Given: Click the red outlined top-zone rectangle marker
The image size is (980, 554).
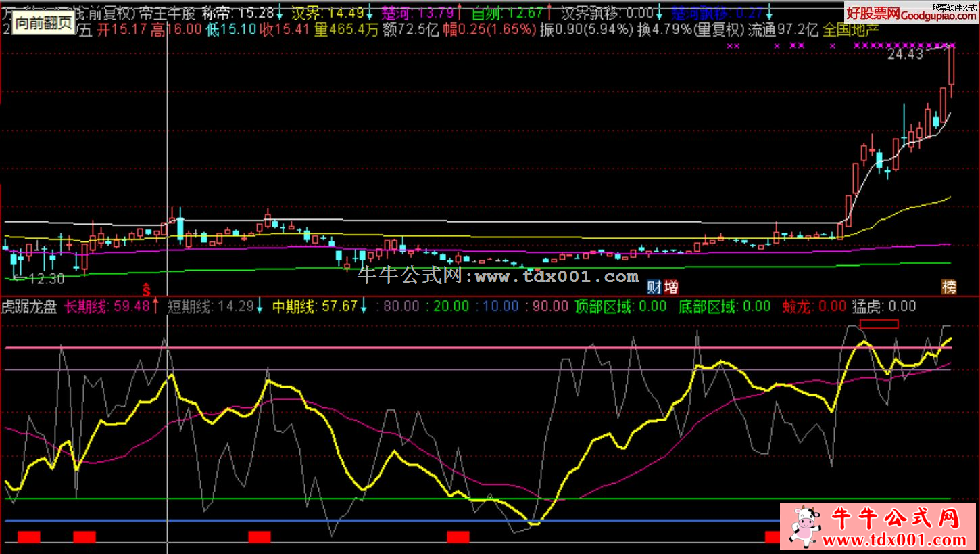Looking at the screenshot, I should pyautogui.click(x=879, y=324).
